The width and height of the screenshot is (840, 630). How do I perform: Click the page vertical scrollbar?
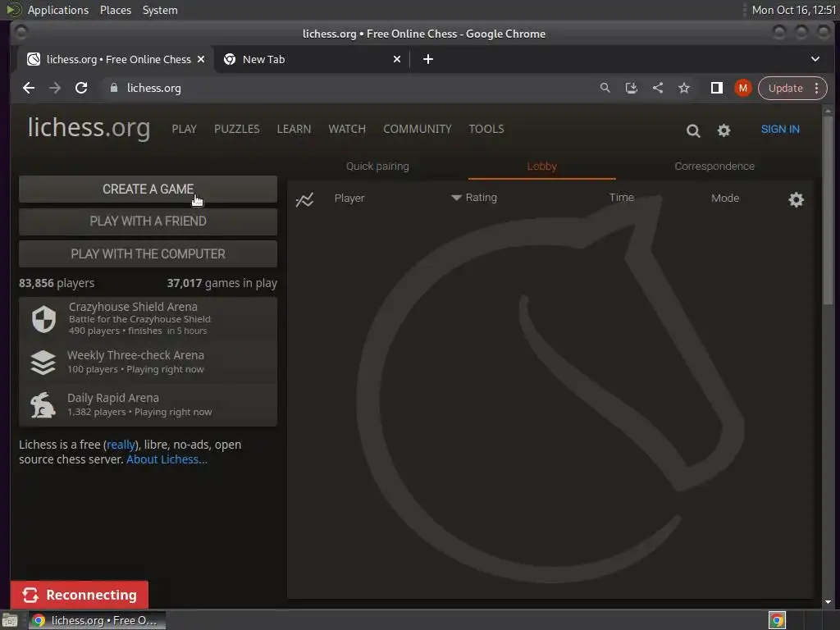click(x=829, y=209)
